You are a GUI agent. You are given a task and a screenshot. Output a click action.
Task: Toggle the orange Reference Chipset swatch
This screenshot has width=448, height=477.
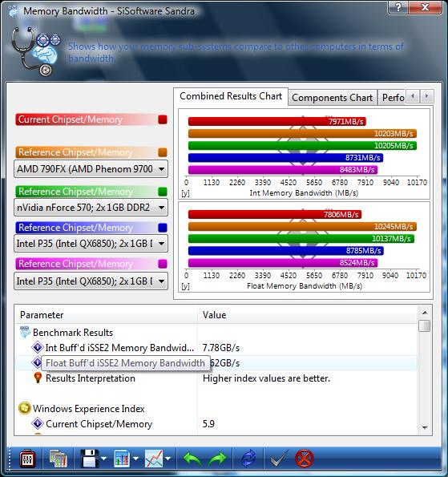point(163,152)
